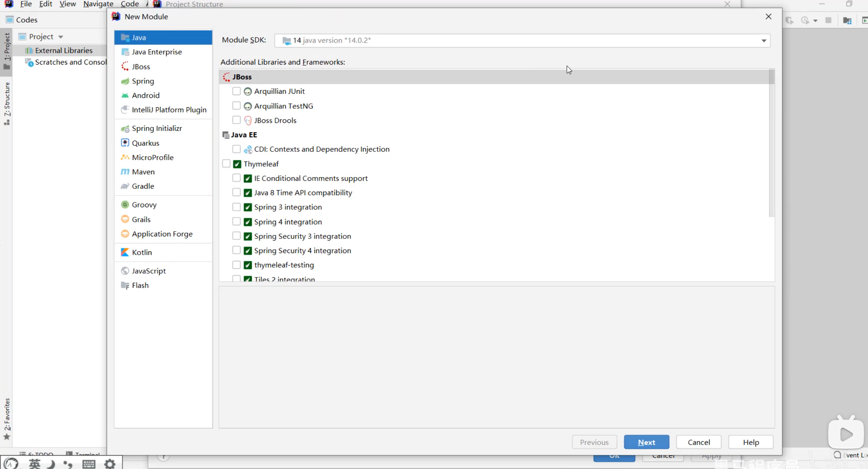Expand the Project view dropdown
The image size is (868, 469).
coord(60,37)
